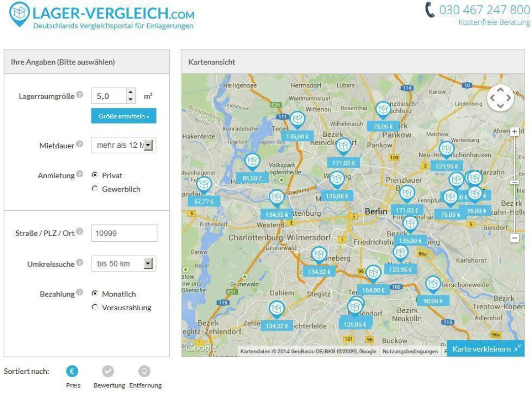Sort results by Bewertung checkmark icon

(108, 371)
